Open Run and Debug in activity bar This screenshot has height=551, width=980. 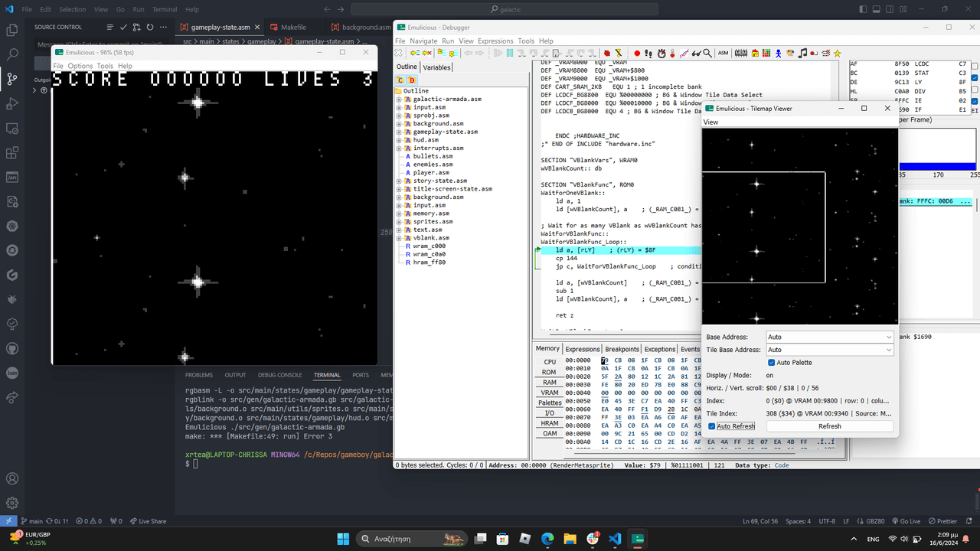coord(12,103)
